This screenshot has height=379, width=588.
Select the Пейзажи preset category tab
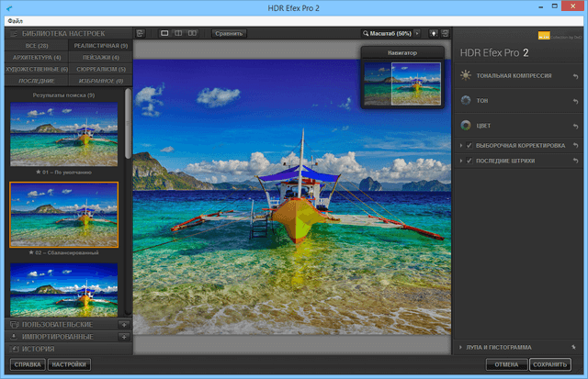[99, 57]
